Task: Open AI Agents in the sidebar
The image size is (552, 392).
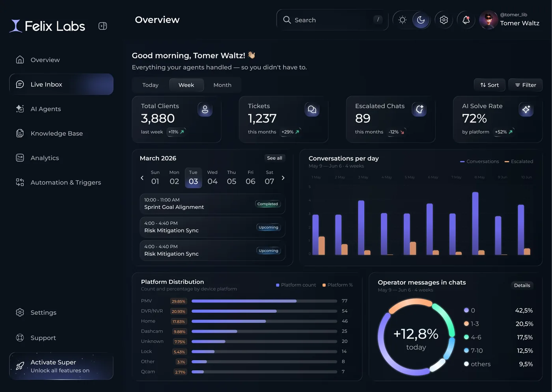Action: (61, 109)
